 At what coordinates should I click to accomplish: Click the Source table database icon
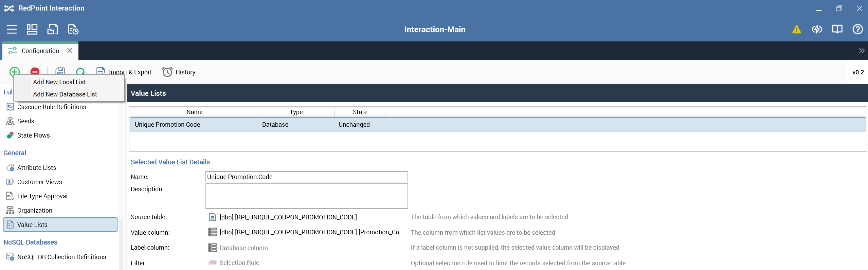click(212, 217)
